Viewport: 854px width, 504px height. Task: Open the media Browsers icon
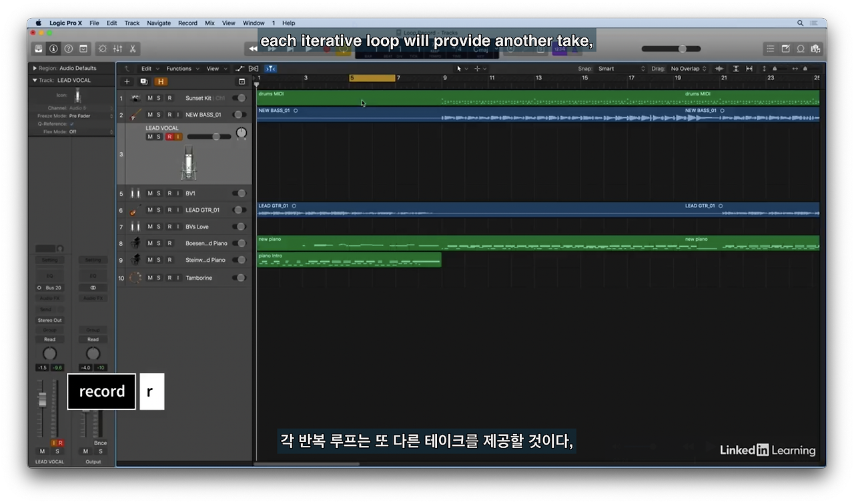tap(815, 49)
